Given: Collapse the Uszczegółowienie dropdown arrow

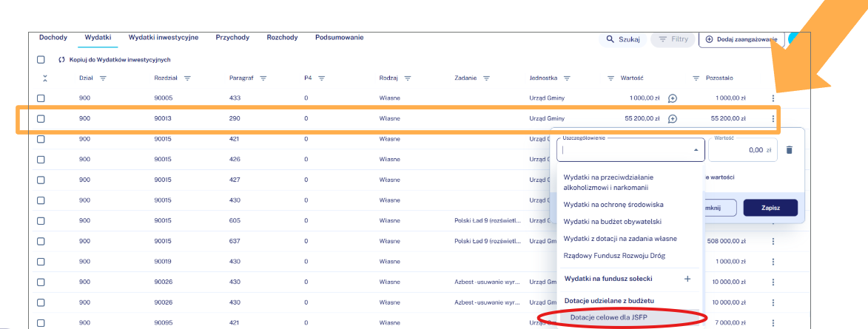Looking at the screenshot, I should 695,150.
